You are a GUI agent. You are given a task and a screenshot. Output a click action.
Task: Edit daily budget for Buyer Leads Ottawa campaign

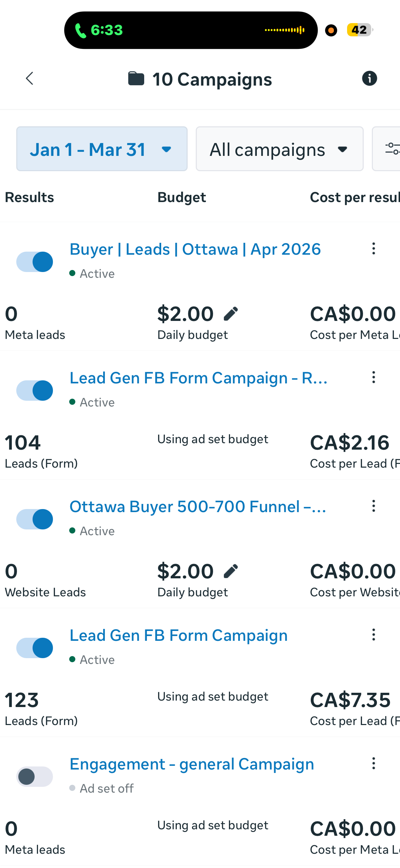click(x=231, y=313)
